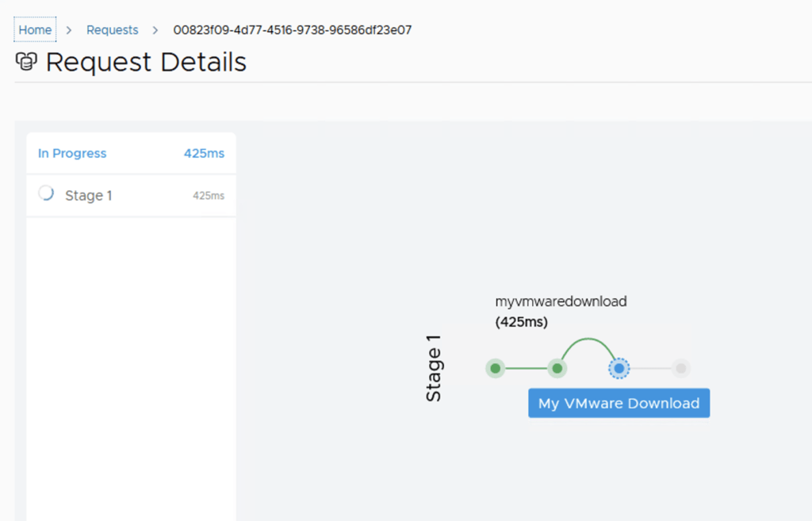The width and height of the screenshot is (812, 521).
Task: Open the Requests breadcrumb link
Action: tap(112, 30)
